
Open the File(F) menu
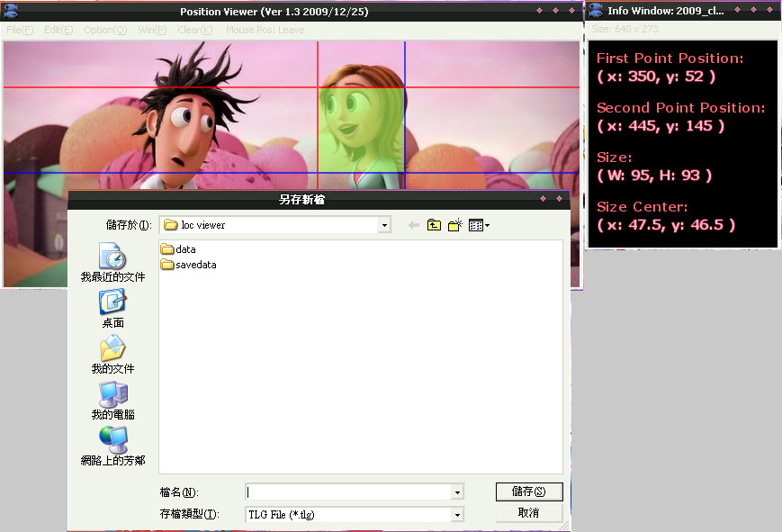[x=20, y=30]
